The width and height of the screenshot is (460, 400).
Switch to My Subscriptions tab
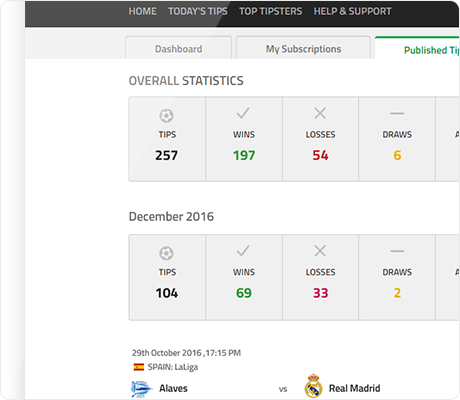303,48
